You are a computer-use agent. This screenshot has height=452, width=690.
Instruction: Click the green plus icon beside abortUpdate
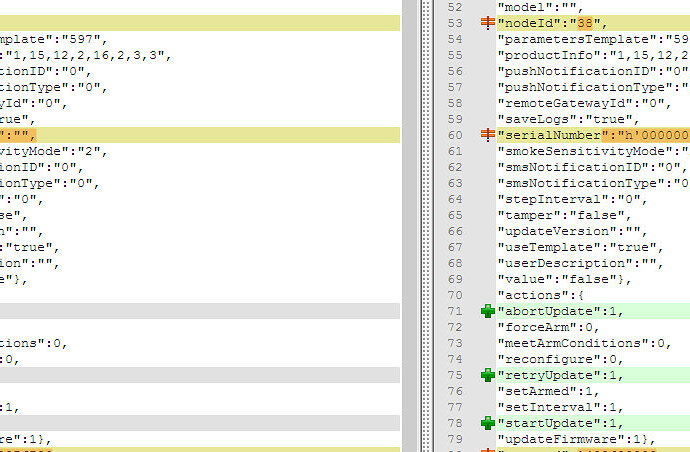487,311
